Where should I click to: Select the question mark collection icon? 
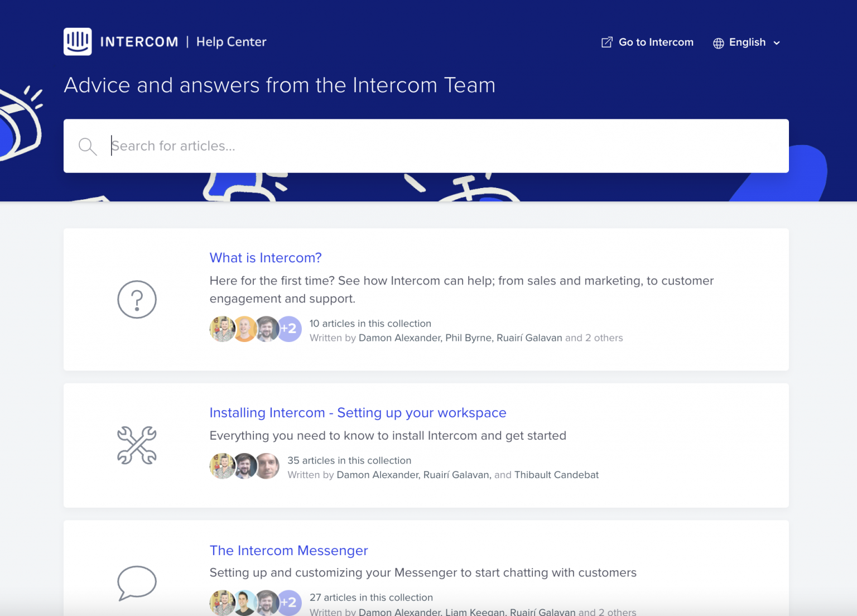tap(137, 300)
